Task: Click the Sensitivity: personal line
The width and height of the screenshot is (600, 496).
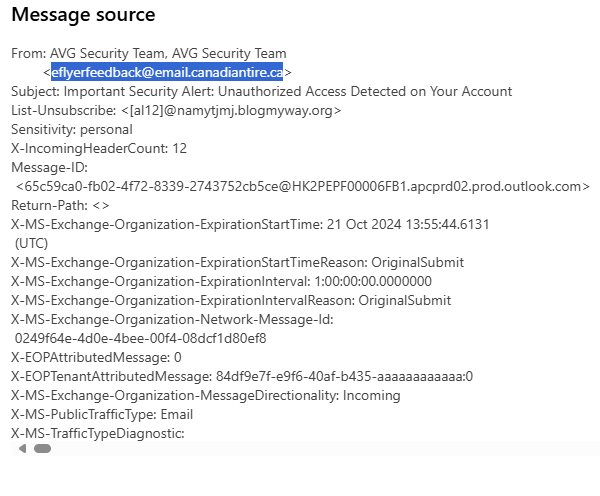Action: (x=72, y=129)
